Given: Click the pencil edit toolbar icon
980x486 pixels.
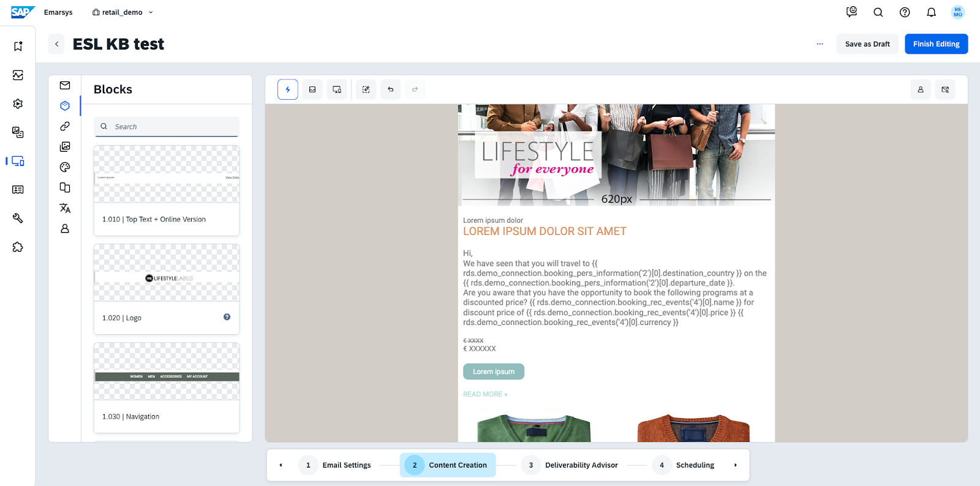Looking at the screenshot, I should (366, 89).
